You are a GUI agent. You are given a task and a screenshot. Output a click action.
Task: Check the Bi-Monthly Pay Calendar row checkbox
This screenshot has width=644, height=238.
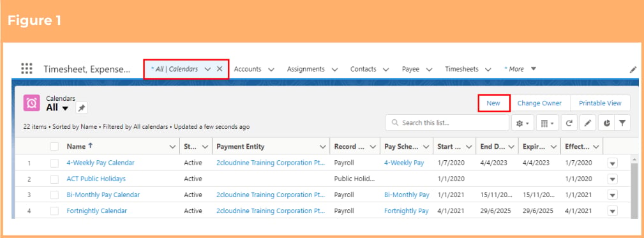pyautogui.click(x=55, y=195)
